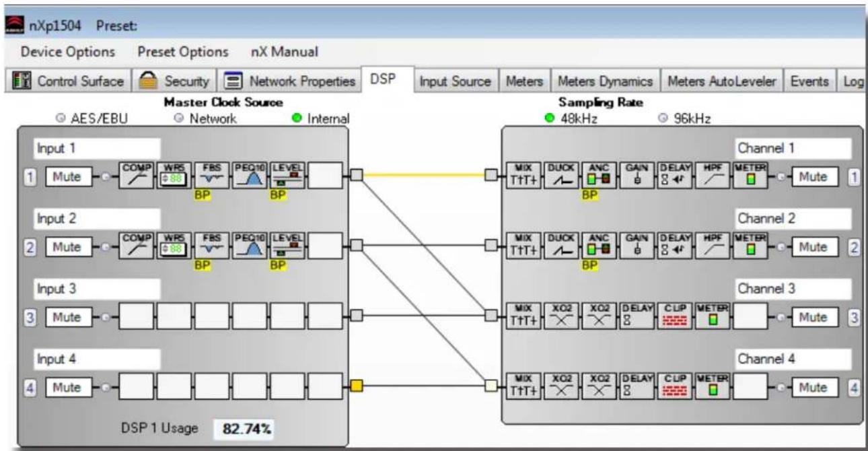Open the MIX block on Channel 4
The image size is (868, 451).
[x=523, y=387]
